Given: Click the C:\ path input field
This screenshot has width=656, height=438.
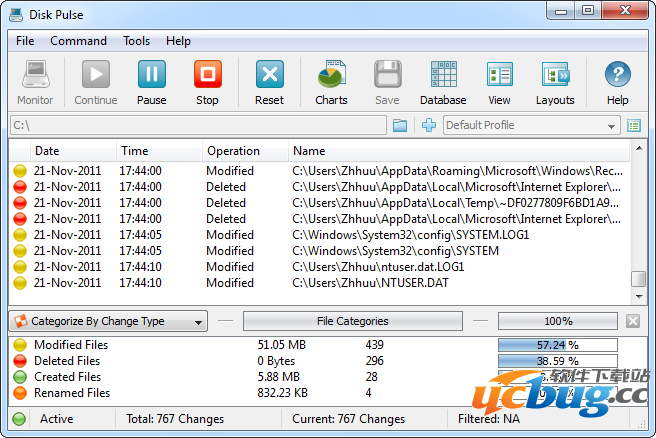Looking at the screenshot, I should [x=197, y=125].
